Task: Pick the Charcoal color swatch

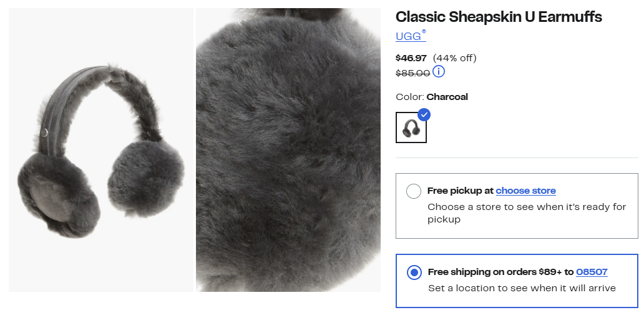Action: (x=411, y=127)
